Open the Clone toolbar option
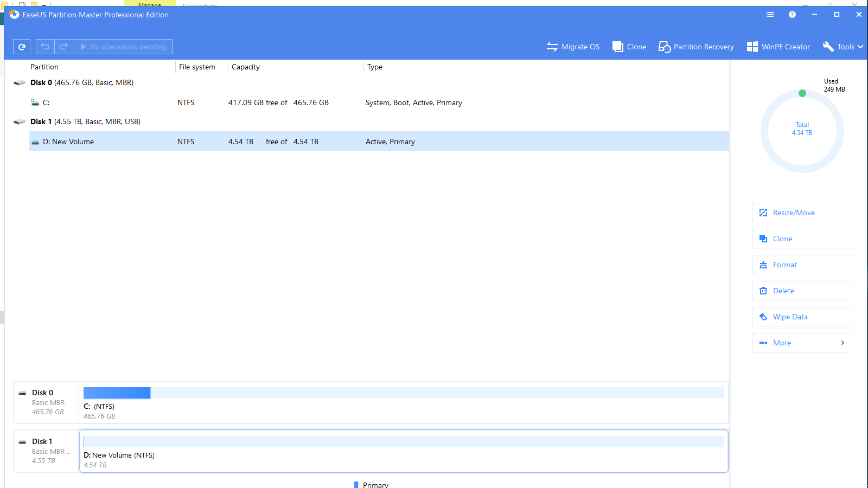 (629, 47)
